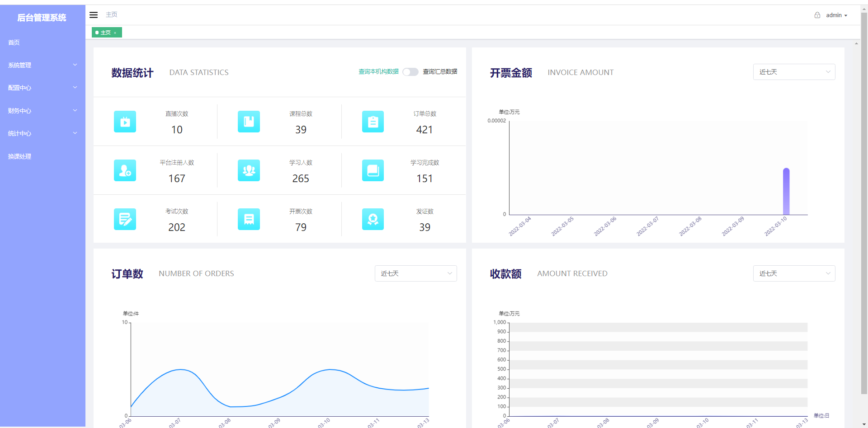Viewport: 868px width, 428px height.
Task: Toggle the 查询本机构数据 / 查询汇总数据 switch
Action: point(410,72)
